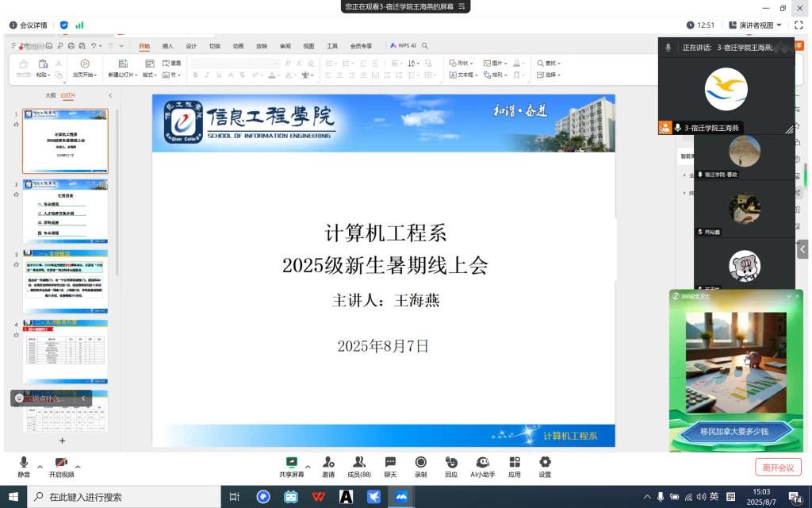Screen dimensions: 812x508
Task: Open the 演讲者视图 view dropdown
Action: [x=756, y=25]
